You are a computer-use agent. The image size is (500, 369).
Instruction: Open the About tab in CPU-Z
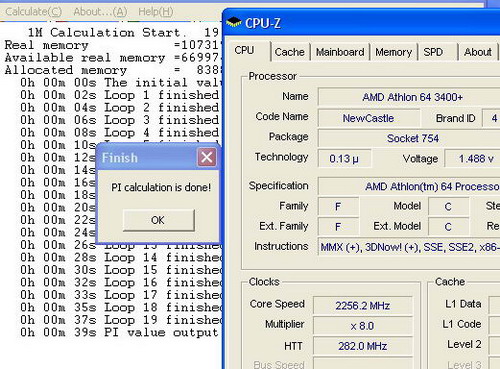click(x=478, y=52)
